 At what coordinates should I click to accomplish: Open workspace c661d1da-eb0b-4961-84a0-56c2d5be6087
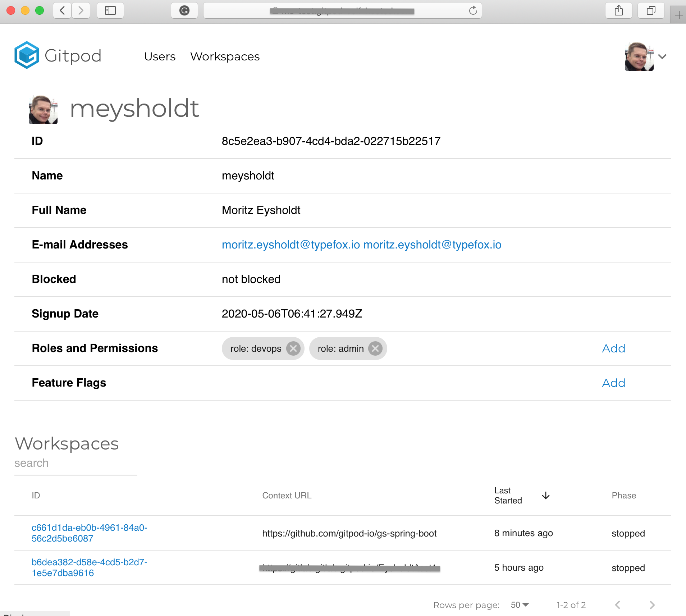(89, 533)
